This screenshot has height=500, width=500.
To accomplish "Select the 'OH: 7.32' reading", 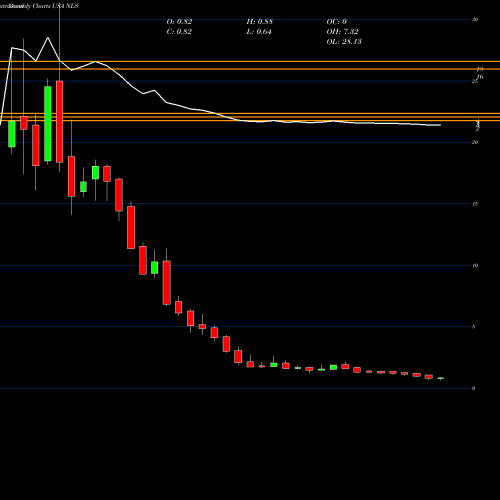I will [x=343, y=32].
